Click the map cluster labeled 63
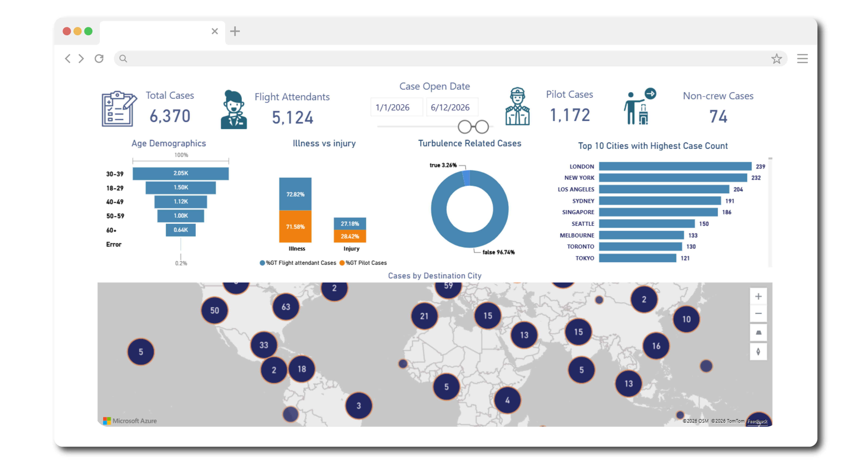 [x=286, y=307]
